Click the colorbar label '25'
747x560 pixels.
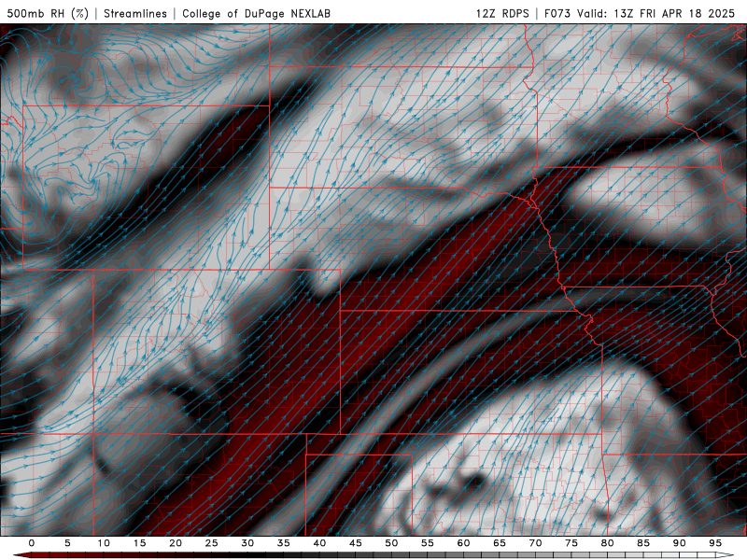(x=212, y=543)
